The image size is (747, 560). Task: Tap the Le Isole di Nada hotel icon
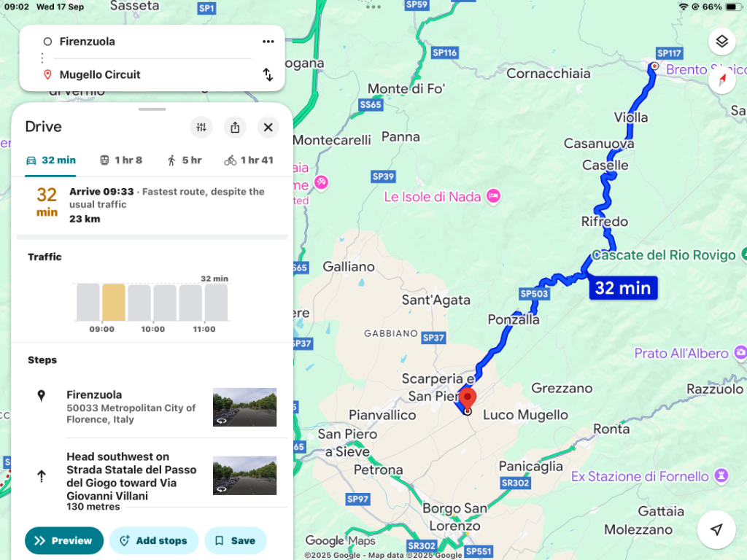(x=494, y=195)
